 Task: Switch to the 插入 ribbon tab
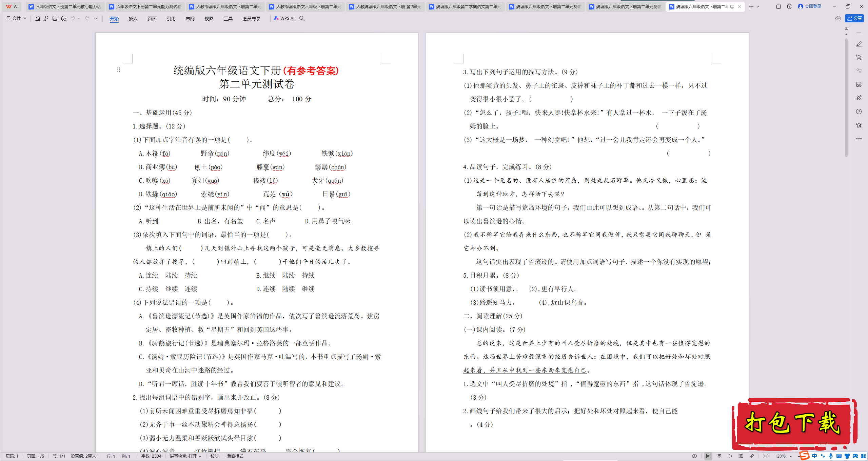click(133, 19)
